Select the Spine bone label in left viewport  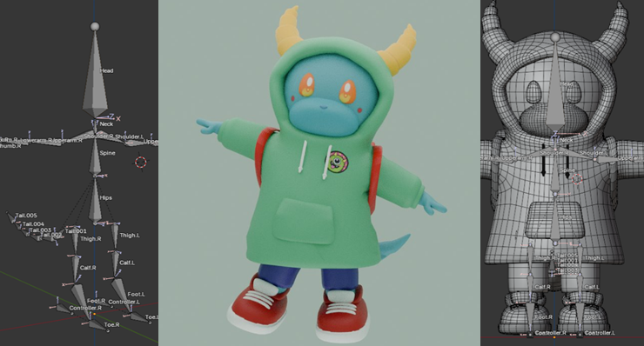point(107,153)
